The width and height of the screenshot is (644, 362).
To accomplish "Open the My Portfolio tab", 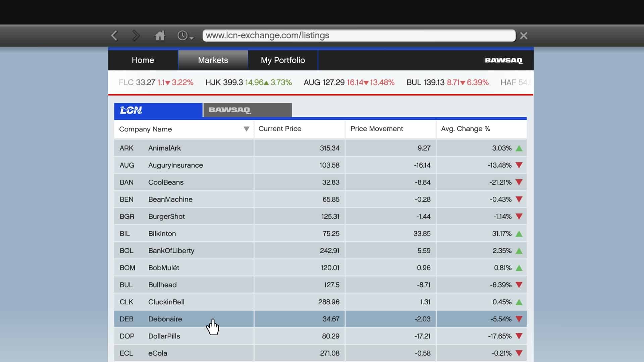I will pyautogui.click(x=283, y=60).
